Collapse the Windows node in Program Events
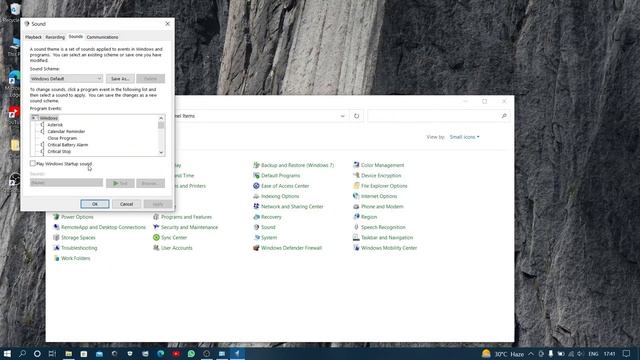 point(33,118)
